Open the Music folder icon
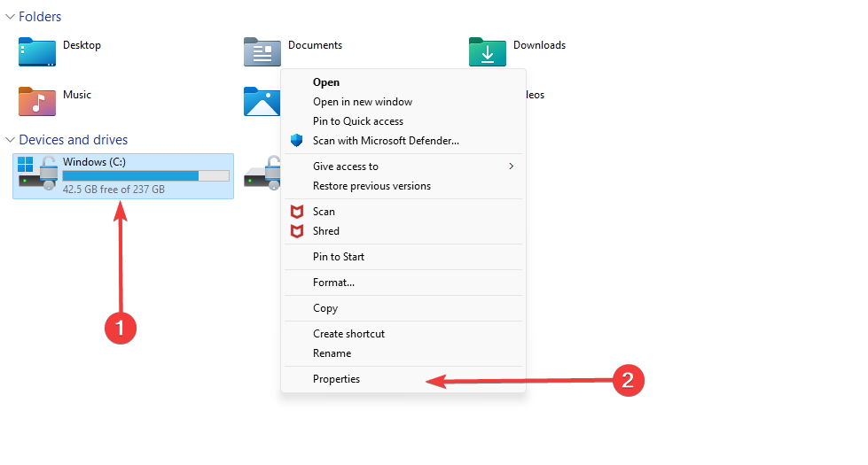This screenshot has width=868, height=465. click(37, 101)
